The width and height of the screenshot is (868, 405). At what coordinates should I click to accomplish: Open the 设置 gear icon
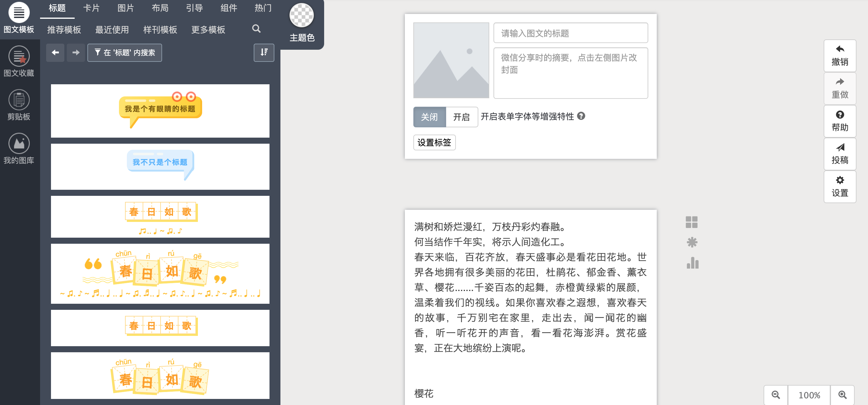(x=839, y=186)
